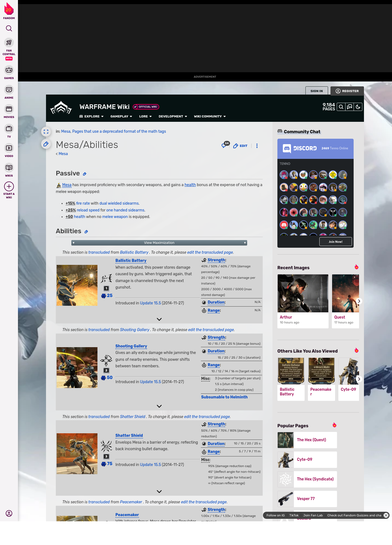392x545 pixels.
Task: Open the Peacemaker ability title link
Action: point(127,515)
